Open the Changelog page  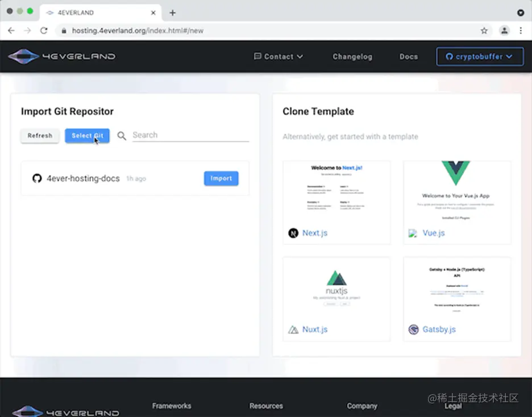352,57
